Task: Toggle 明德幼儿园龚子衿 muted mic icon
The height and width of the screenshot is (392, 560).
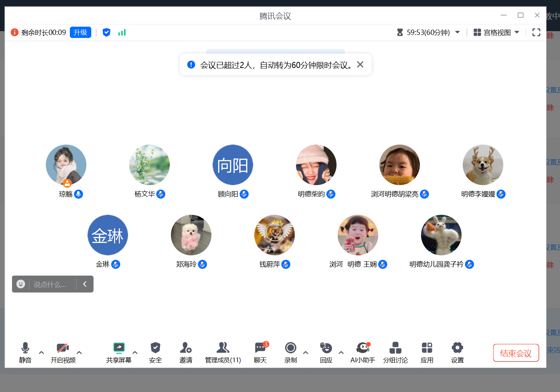Action: pyautogui.click(x=469, y=264)
